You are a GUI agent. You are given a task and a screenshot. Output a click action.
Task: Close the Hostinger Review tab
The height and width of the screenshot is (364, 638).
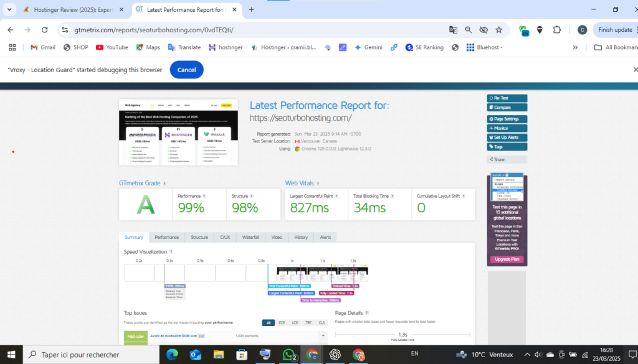(121, 10)
